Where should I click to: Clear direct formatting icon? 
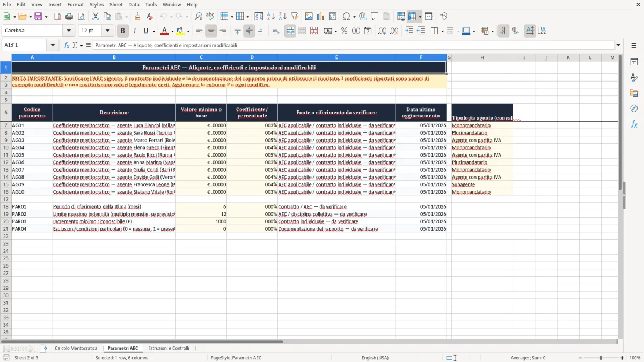149,17
